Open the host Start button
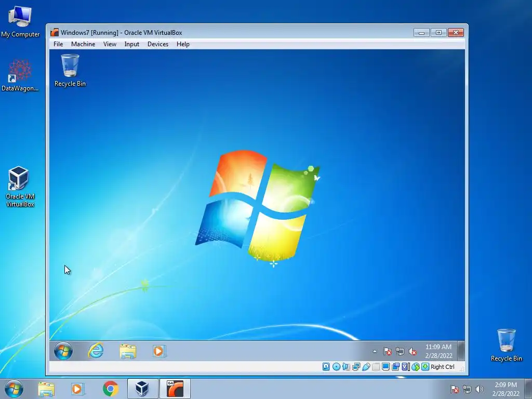Image resolution: width=532 pixels, height=399 pixels. tap(14, 389)
